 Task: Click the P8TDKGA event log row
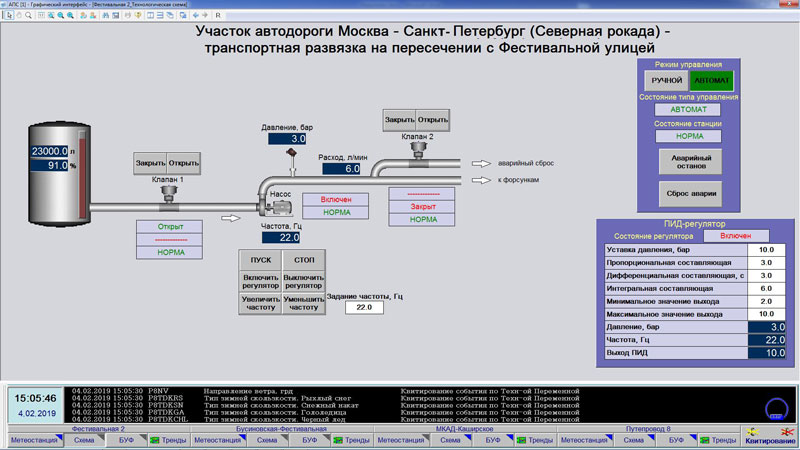(327, 412)
